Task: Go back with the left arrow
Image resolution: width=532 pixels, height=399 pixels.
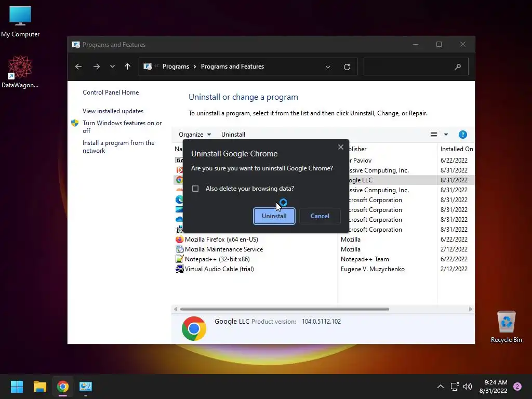Action: coord(78,66)
